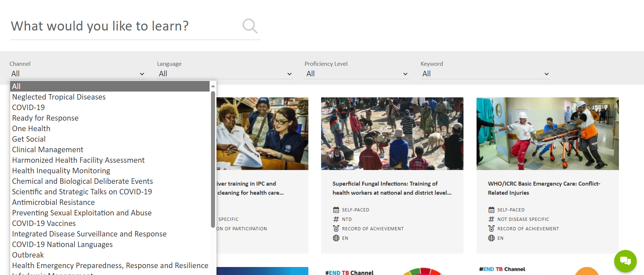This screenshot has height=275, width=644.
Task: Select One Health channel
Action: [110, 129]
